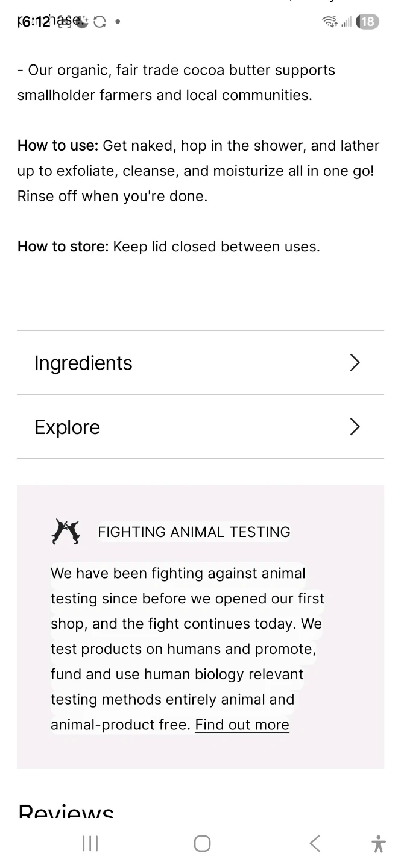Tap the fighting rabbits icon
Screen dimensions: 401x868
coord(66,532)
